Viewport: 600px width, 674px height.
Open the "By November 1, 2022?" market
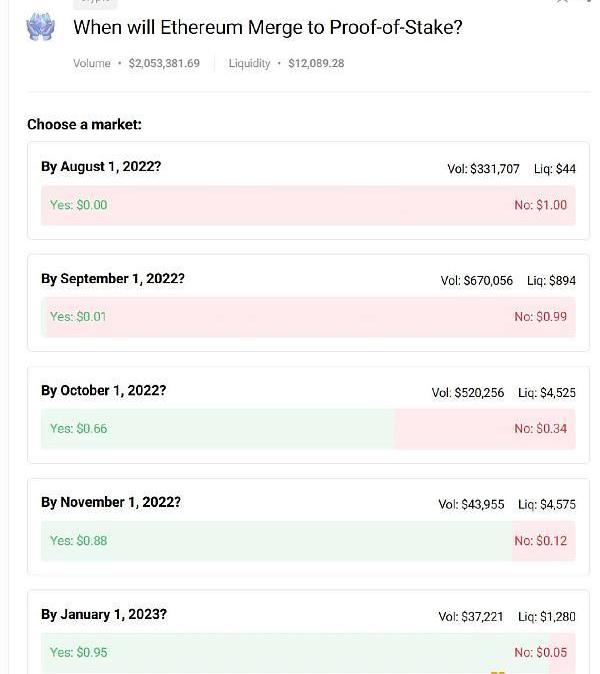pyautogui.click(x=110, y=503)
